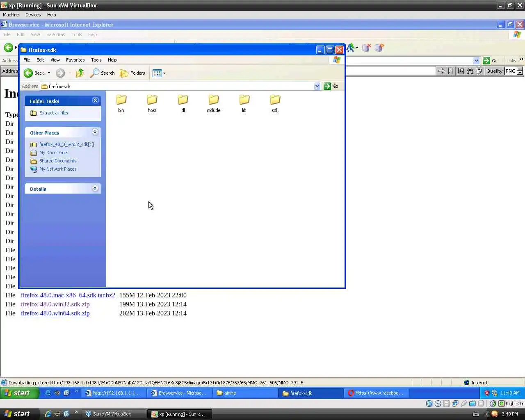525x420 pixels.
Task: Click Right Ctrl host key indicator
Action: click(x=515, y=404)
